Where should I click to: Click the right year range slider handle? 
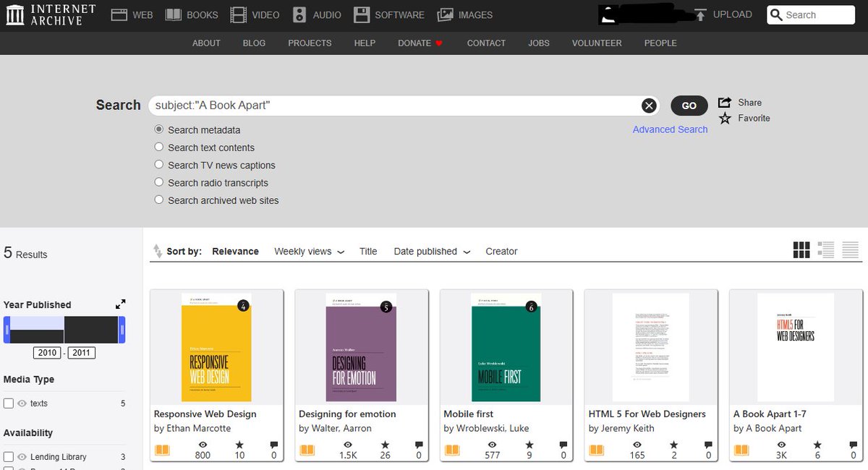click(122, 330)
